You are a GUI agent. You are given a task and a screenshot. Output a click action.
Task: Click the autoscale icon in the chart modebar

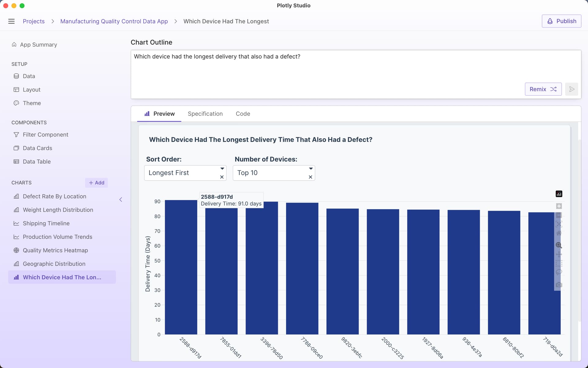point(559,224)
